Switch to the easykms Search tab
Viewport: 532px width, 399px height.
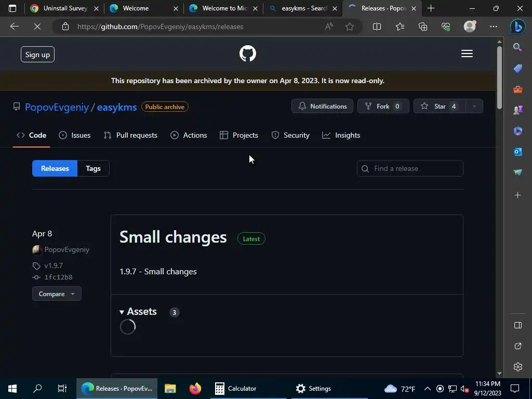(x=303, y=8)
